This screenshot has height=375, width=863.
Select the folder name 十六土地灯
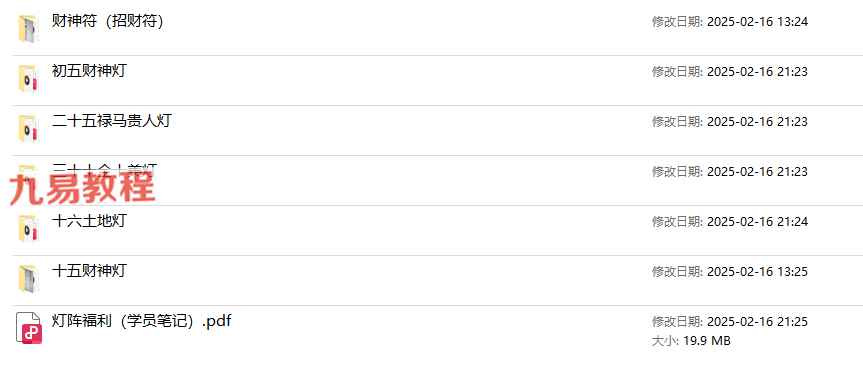(x=89, y=221)
